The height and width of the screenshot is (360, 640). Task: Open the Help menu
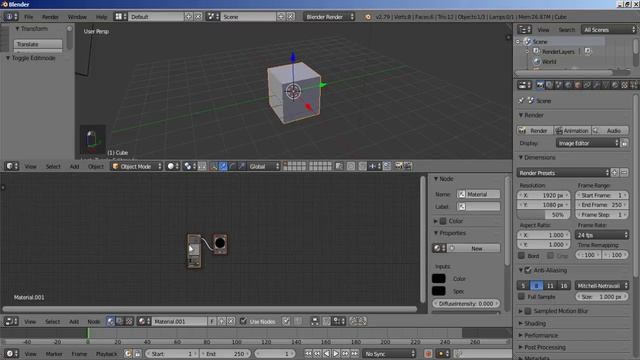coord(101,17)
